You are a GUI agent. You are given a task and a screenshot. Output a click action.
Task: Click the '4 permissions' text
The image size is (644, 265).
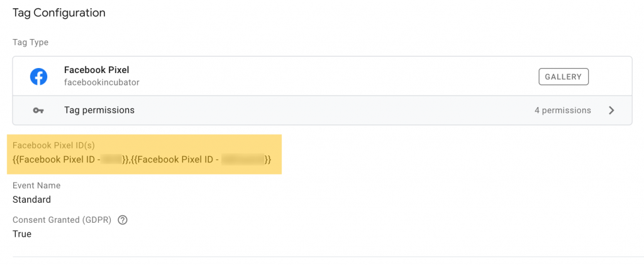pyautogui.click(x=562, y=110)
